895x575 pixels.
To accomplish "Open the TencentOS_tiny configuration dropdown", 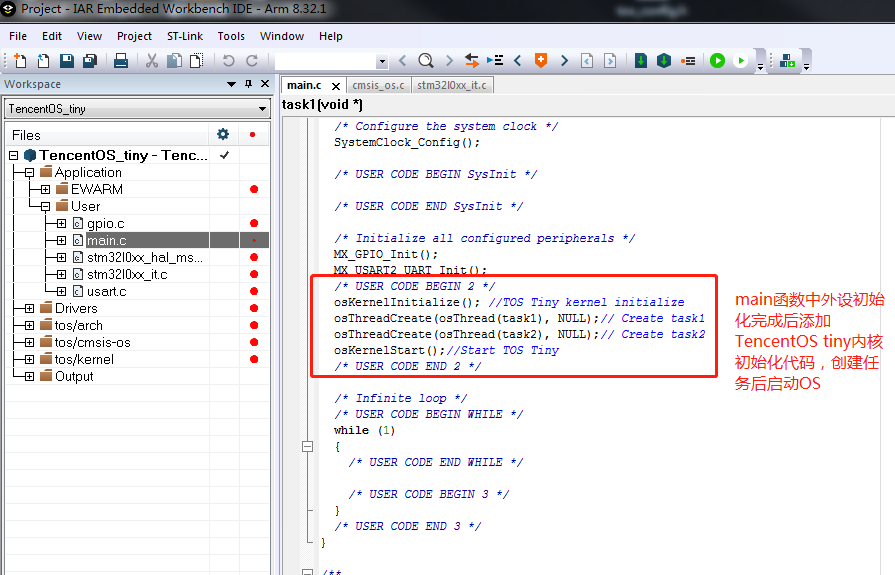I will point(262,108).
